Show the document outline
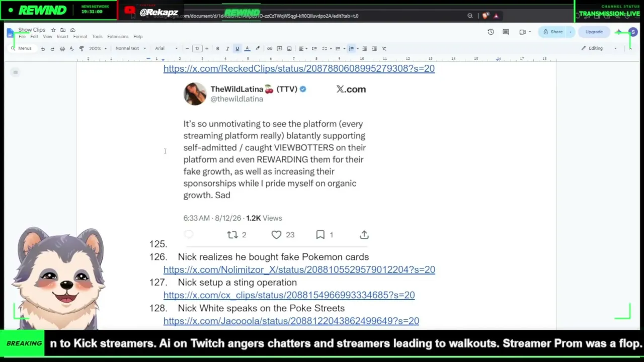 15,72
